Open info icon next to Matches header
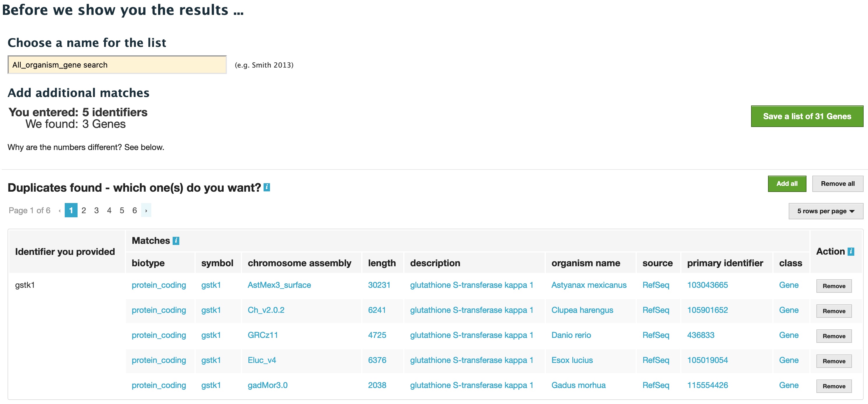The width and height of the screenshot is (868, 404). click(176, 241)
